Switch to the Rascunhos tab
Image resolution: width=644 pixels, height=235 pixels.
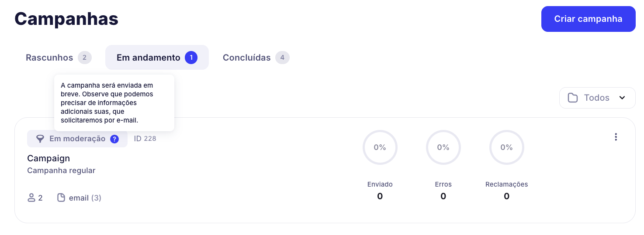point(49,58)
